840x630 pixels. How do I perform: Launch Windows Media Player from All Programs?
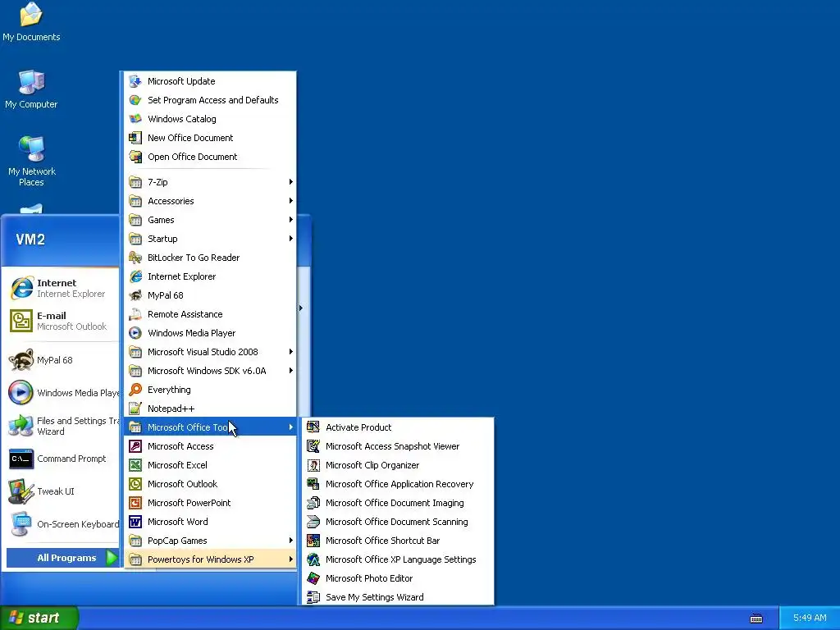point(211,333)
